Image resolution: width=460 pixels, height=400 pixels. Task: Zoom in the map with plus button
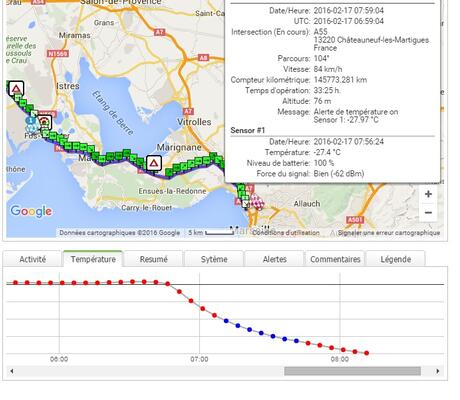tap(428, 194)
